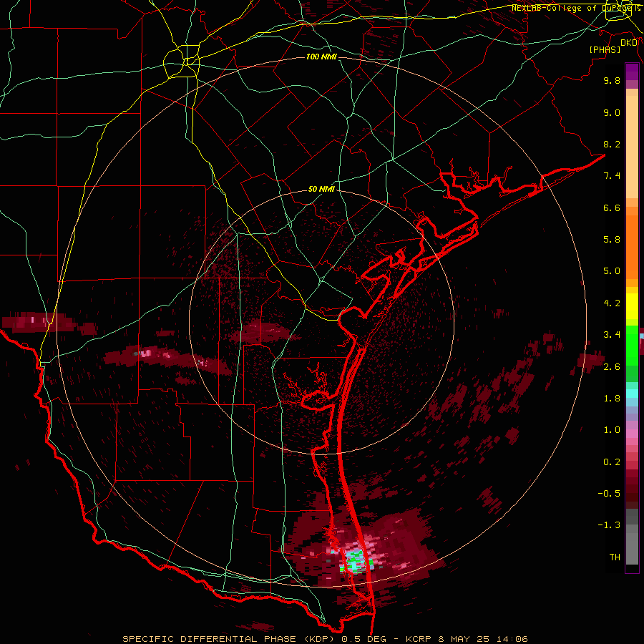The height and width of the screenshot is (644, 644).
Task: Pick the yellow color band on the scale
Action: (x=632, y=306)
